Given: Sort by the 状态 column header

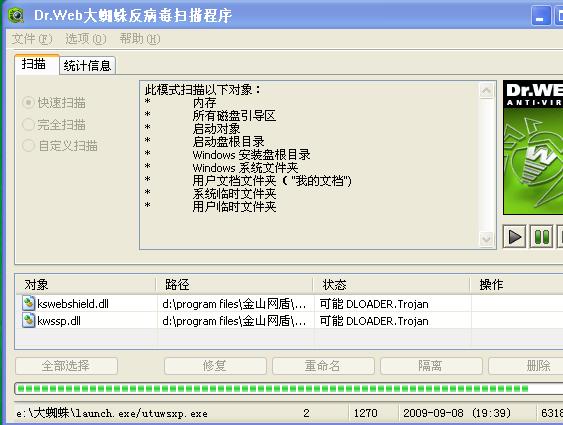Looking at the screenshot, I should (x=392, y=285).
